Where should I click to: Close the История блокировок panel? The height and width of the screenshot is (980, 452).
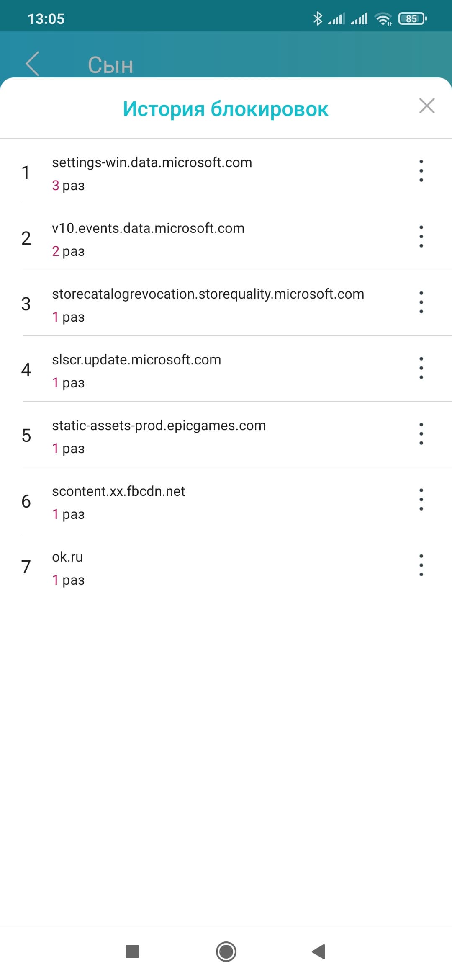426,106
